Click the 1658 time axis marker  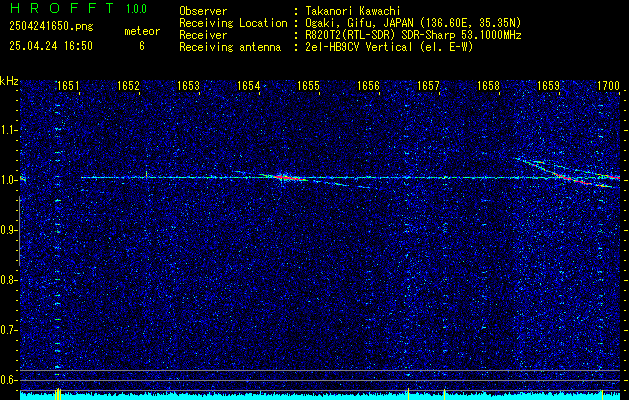click(488, 86)
